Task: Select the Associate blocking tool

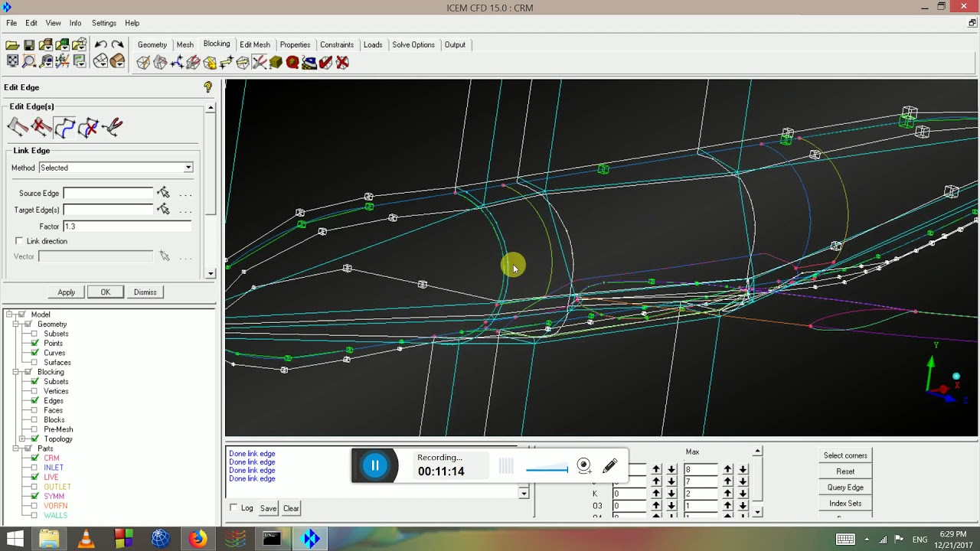Action: pyautogui.click(x=210, y=63)
